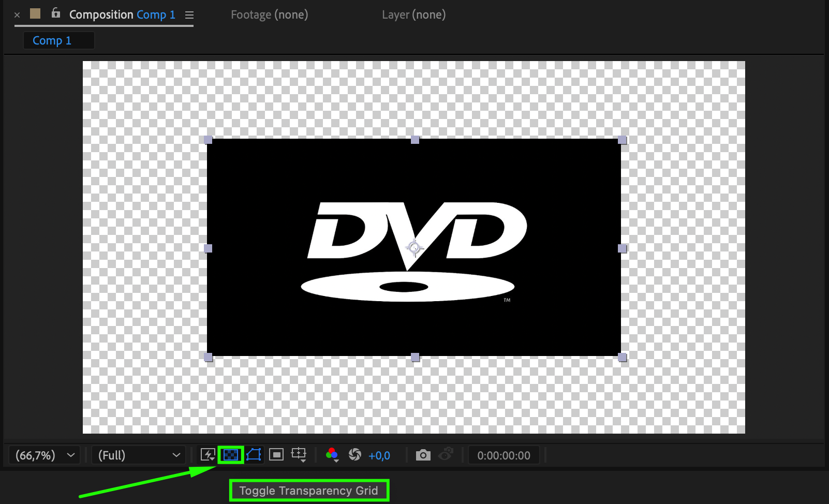Click the layer's center anchor point crosshair
Image resolution: width=829 pixels, height=504 pixels.
pos(415,248)
